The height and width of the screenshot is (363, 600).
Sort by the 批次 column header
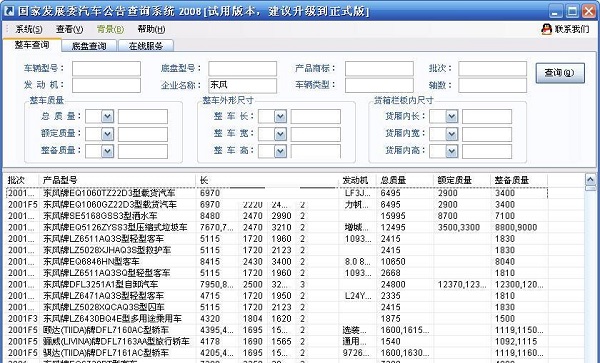tap(22, 180)
